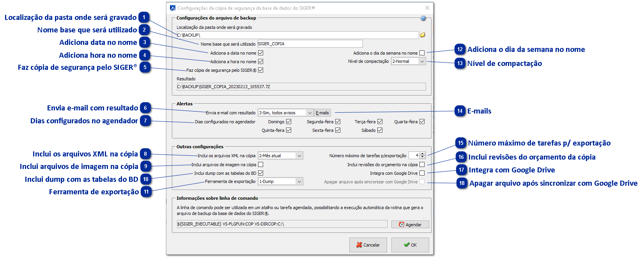Click the 'Configurações do arquivo de backup' heading
Image resolution: width=644 pixels, height=261 pixels.
point(216,18)
